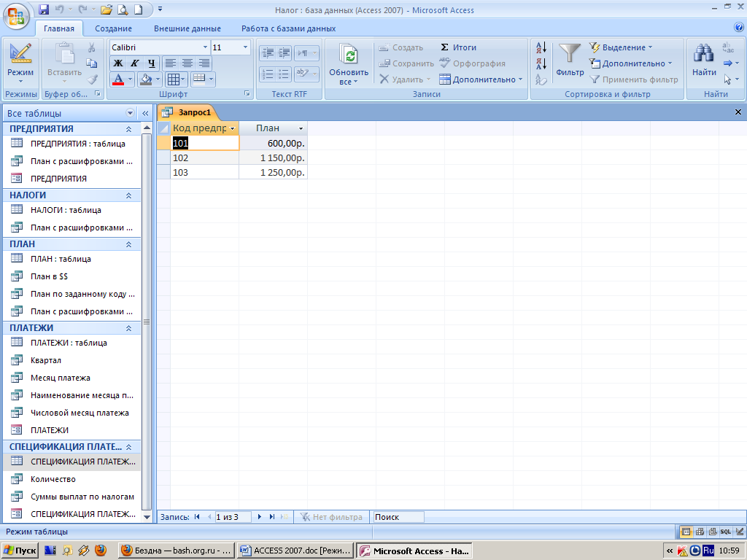
Task: Select the Главная ribbon tab
Action: [59, 28]
